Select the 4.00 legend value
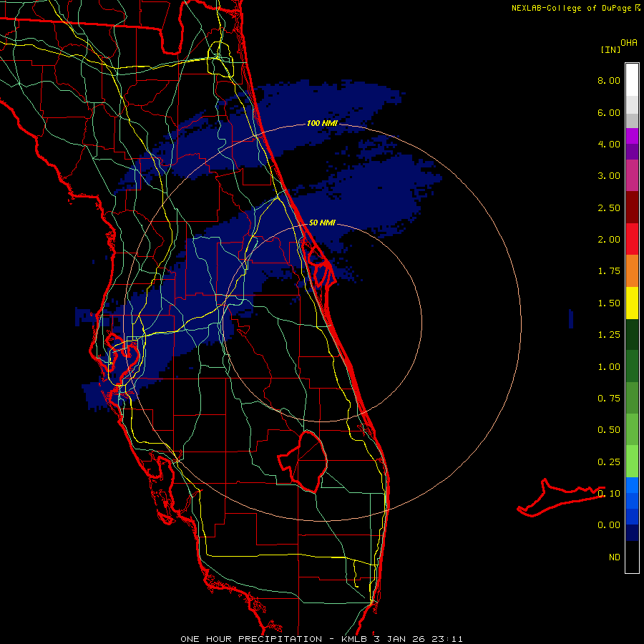The image size is (644, 644). (609, 144)
